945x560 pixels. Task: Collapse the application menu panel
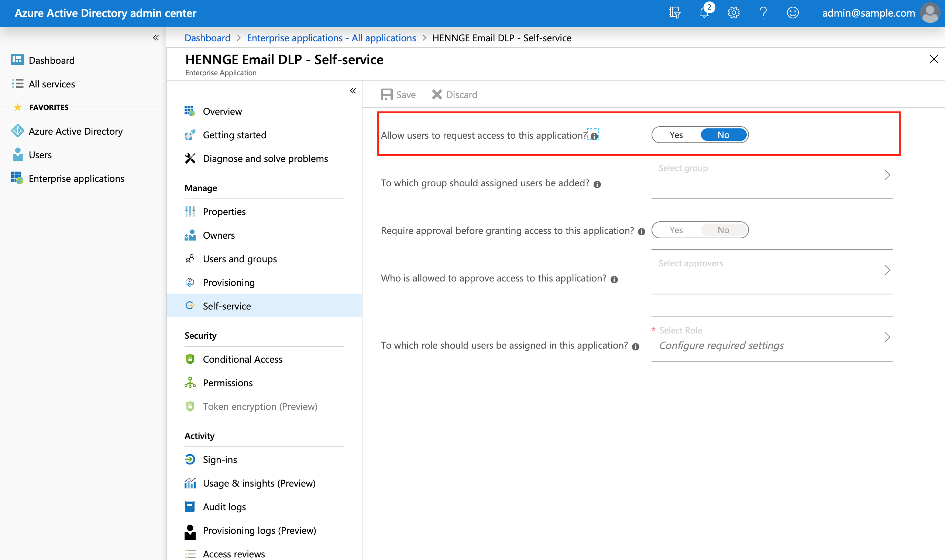(353, 90)
